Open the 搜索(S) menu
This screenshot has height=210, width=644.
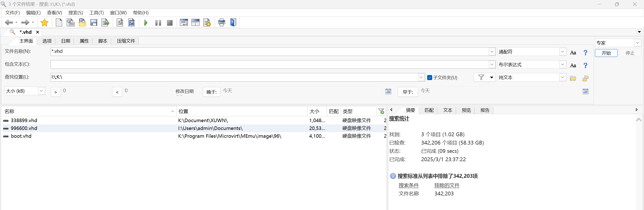click(x=75, y=13)
